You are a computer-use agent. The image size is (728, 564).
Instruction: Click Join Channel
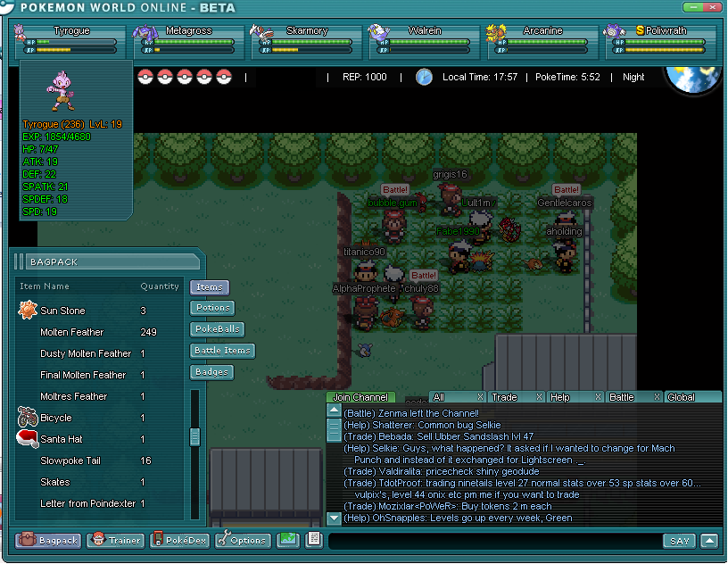360,397
